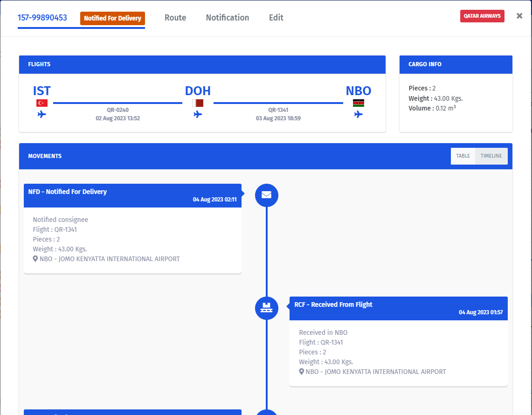Click the date 02 Aug 2023 13:52
The image size is (532, 415).
pyautogui.click(x=118, y=118)
